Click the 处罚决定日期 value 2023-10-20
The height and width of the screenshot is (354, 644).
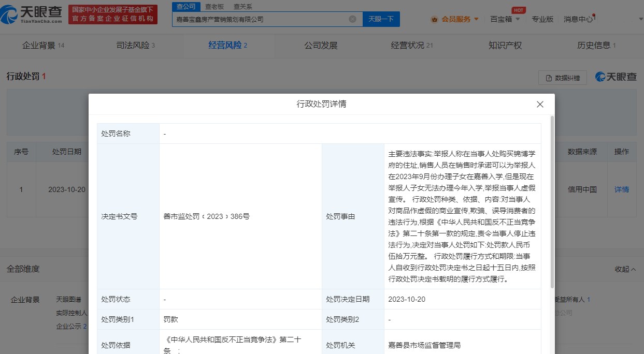(407, 299)
